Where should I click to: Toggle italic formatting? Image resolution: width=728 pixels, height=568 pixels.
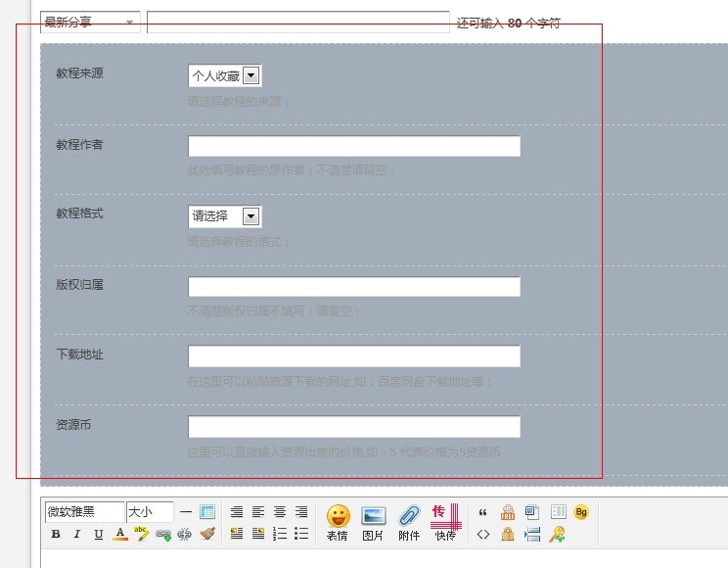point(77,534)
